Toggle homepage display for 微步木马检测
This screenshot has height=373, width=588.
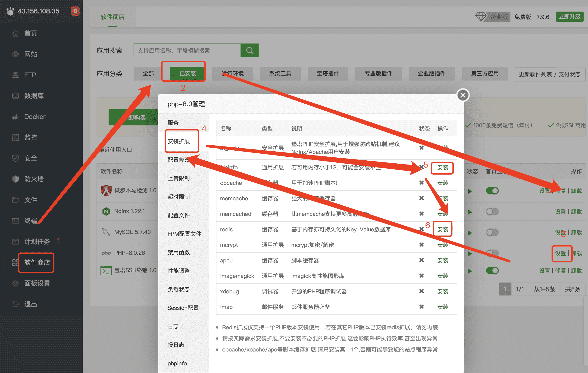(492, 191)
